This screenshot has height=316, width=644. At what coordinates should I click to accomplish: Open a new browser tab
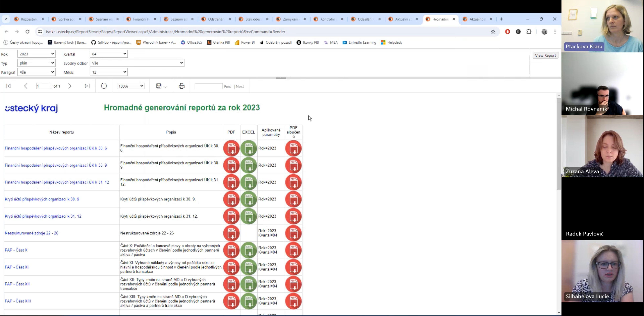501,19
